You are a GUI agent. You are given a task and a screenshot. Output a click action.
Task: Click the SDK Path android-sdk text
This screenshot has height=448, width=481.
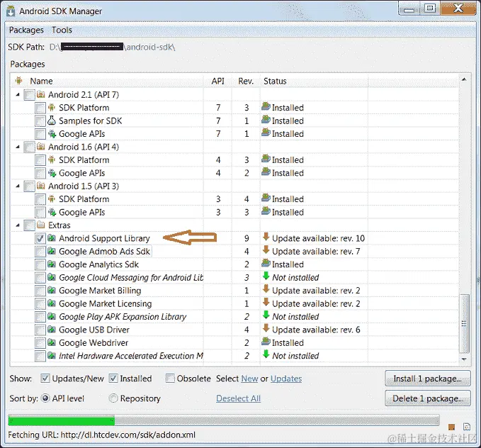tap(149, 47)
